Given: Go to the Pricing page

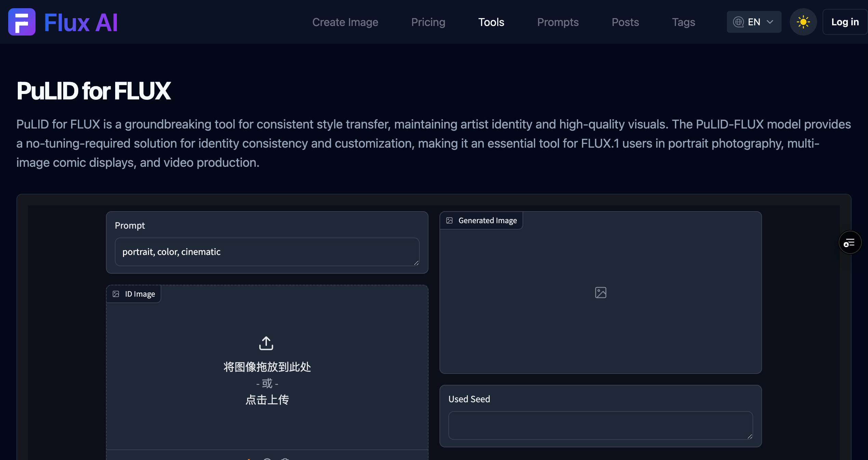Looking at the screenshot, I should 428,22.
